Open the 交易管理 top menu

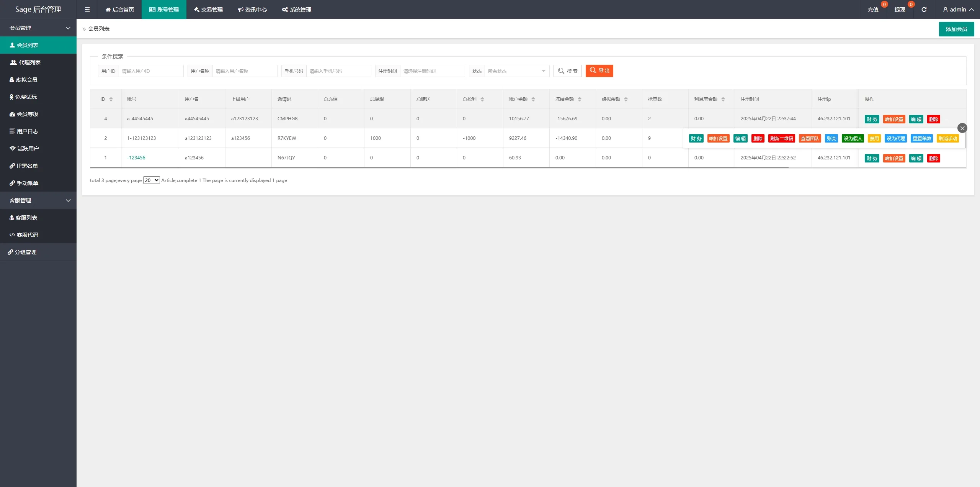coord(208,10)
